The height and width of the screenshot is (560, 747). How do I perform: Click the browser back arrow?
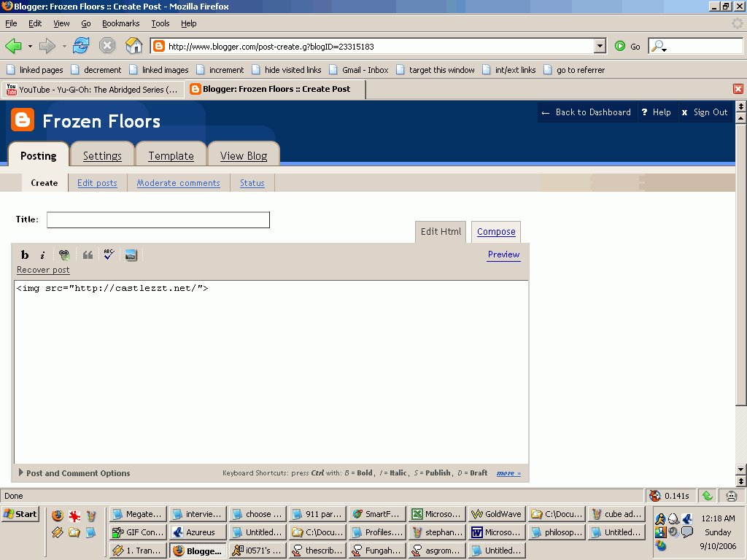pos(13,46)
